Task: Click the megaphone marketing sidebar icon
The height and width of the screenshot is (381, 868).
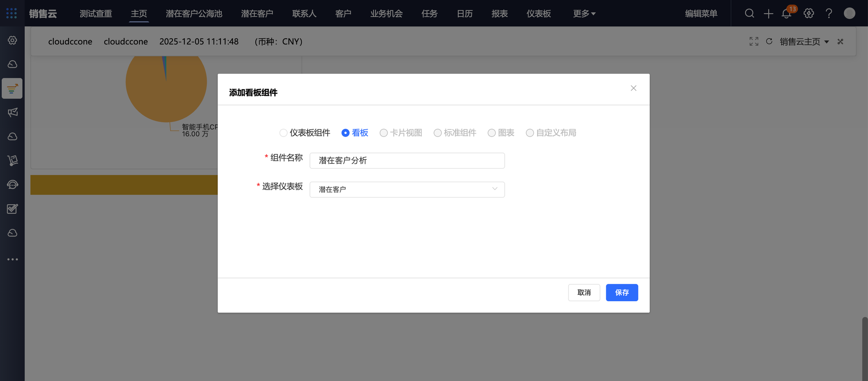Action: point(13,113)
